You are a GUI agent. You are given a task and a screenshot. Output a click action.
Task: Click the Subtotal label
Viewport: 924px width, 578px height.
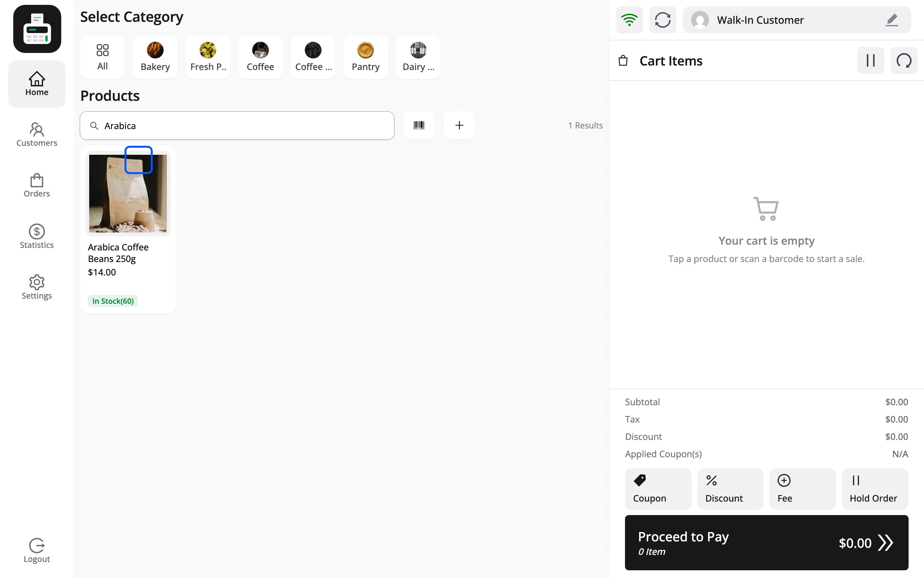642,402
